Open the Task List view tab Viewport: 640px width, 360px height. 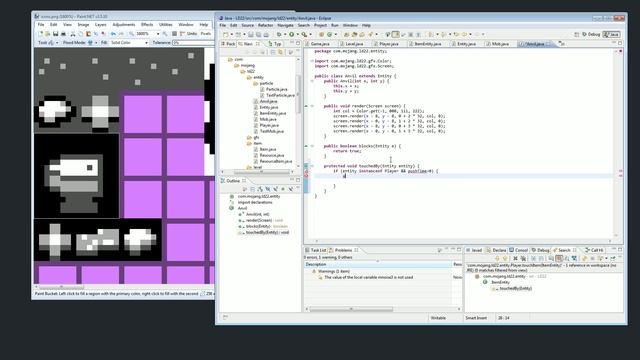[316, 250]
